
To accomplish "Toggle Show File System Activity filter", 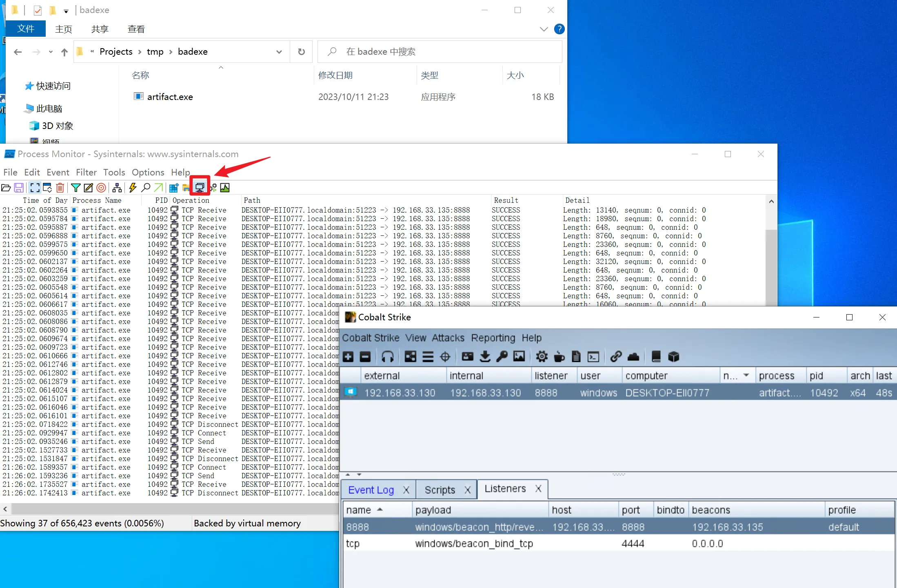I will pyautogui.click(x=187, y=187).
